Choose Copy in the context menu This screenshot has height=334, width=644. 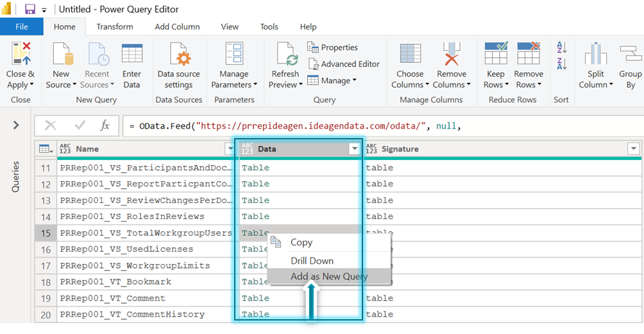(x=328, y=243)
